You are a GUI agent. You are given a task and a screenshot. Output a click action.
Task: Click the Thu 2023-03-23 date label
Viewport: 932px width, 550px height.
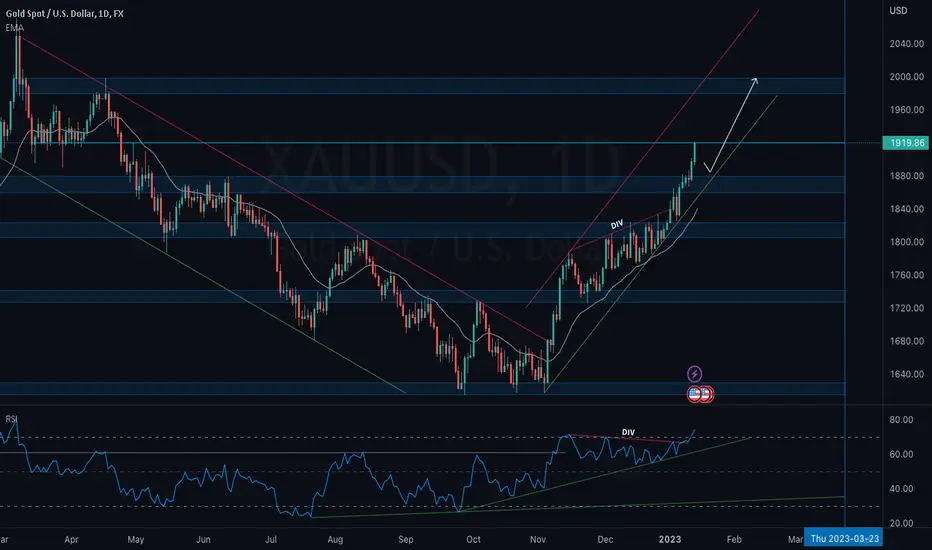coord(844,539)
